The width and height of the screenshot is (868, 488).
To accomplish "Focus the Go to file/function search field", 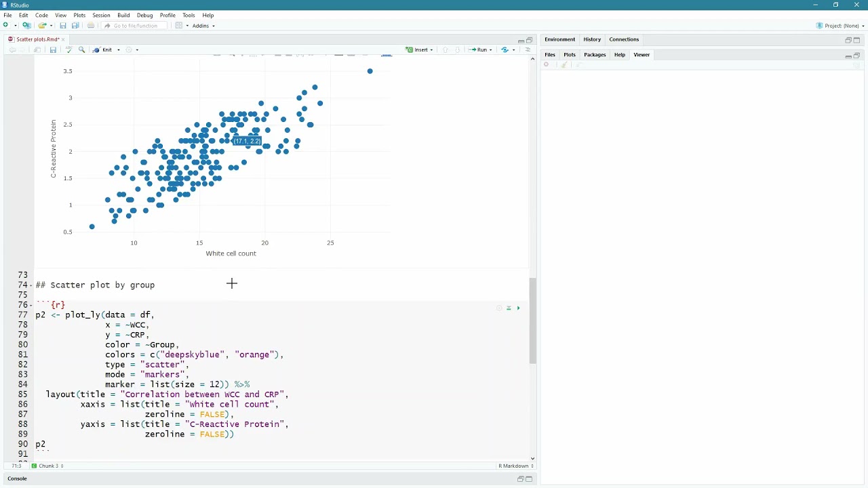I will (136, 26).
